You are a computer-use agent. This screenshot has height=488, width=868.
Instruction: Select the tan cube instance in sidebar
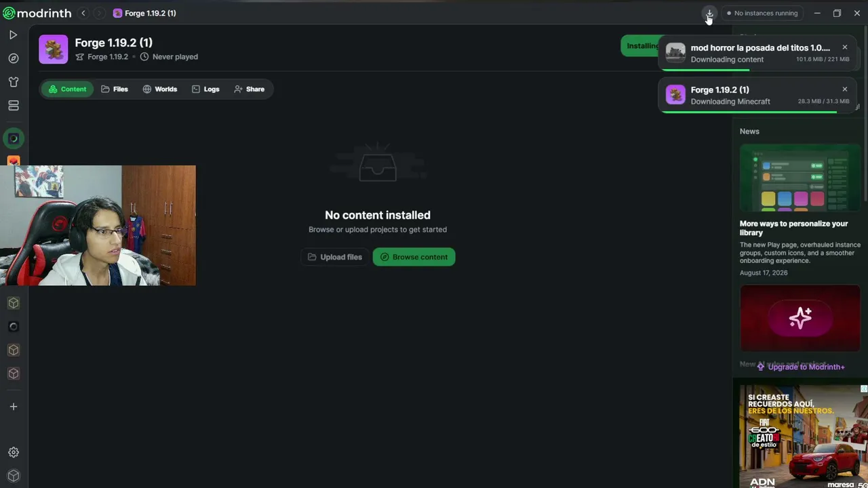(x=13, y=350)
